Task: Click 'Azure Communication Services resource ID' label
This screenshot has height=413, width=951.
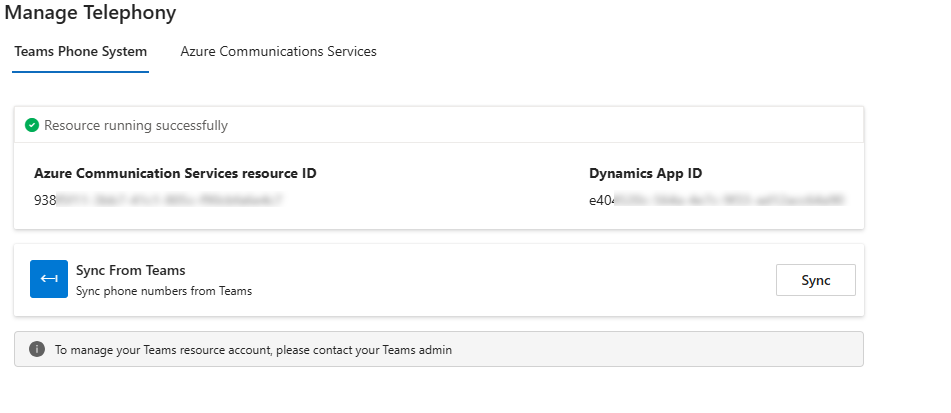Action: pos(175,173)
